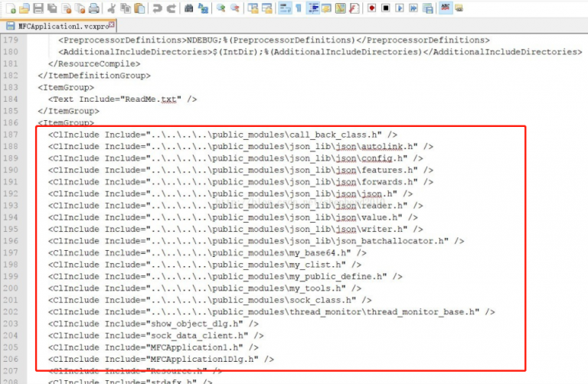588x384 pixels.
Task: Play back the recorded macro
Action: [399, 8]
